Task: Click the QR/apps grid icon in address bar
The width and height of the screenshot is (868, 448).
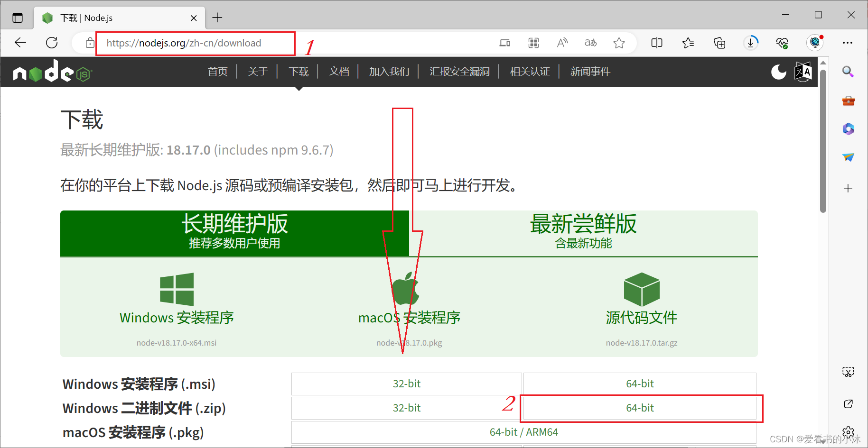Action: point(533,43)
